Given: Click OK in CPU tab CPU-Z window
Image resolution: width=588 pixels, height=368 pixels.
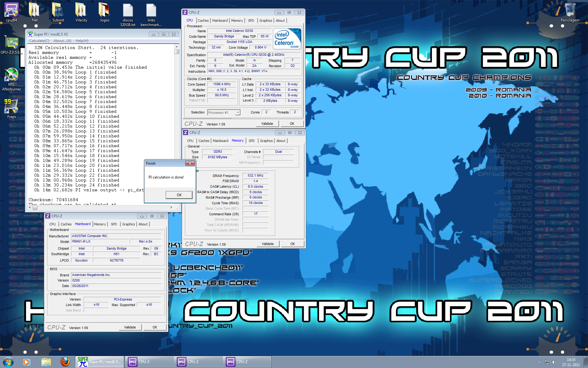Looking at the screenshot, I should tap(292, 124).
